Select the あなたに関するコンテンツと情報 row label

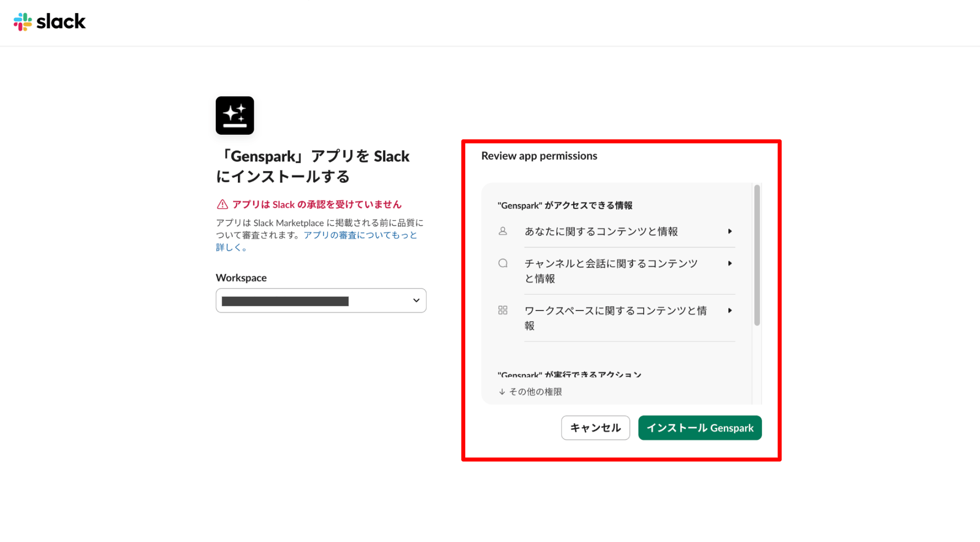tap(601, 232)
